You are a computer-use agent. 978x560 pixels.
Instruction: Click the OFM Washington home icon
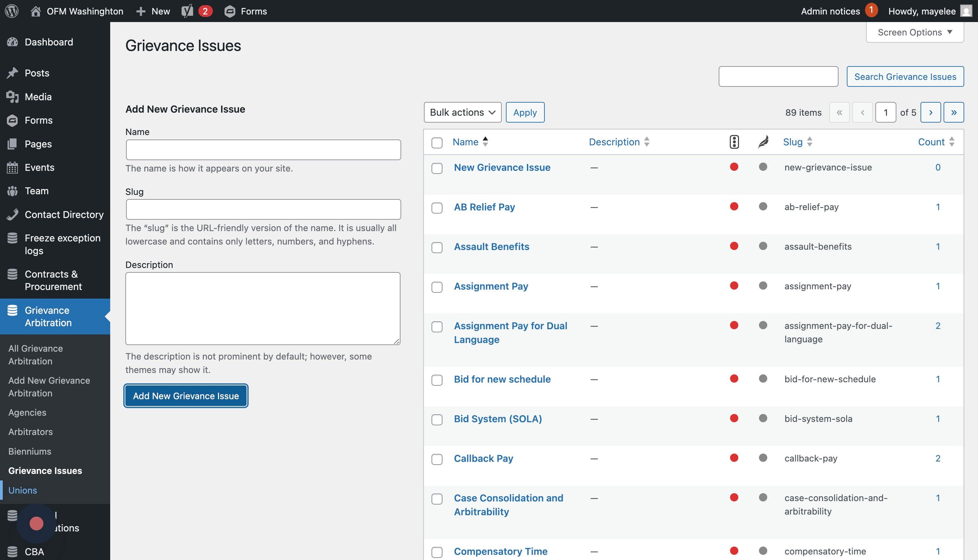tap(36, 11)
